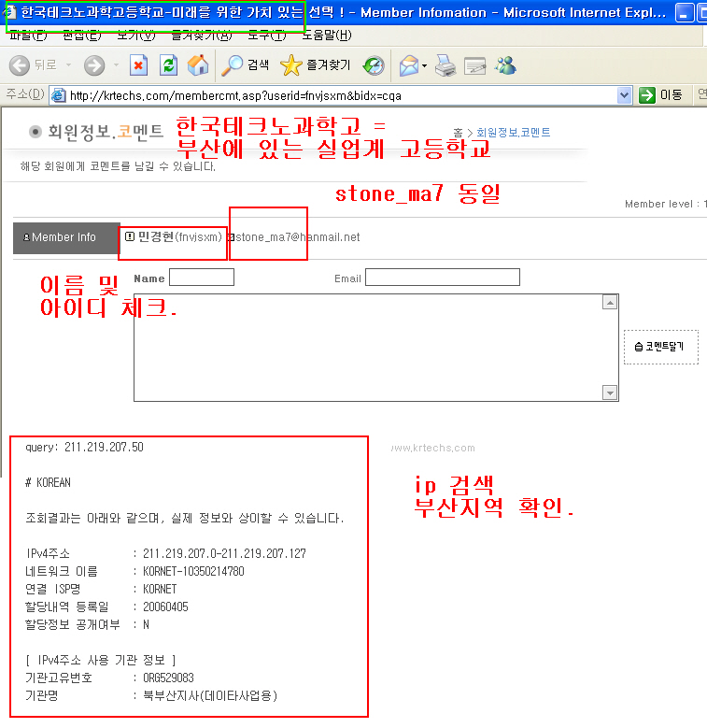The width and height of the screenshot is (707, 728).
Task: Click the 211.219.207.0-211.219.207.127 address range
Action: pos(224,553)
